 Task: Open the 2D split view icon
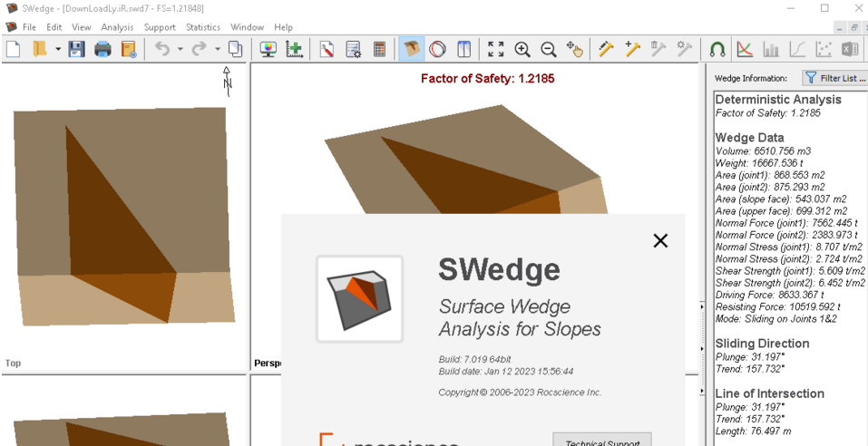click(x=463, y=49)
